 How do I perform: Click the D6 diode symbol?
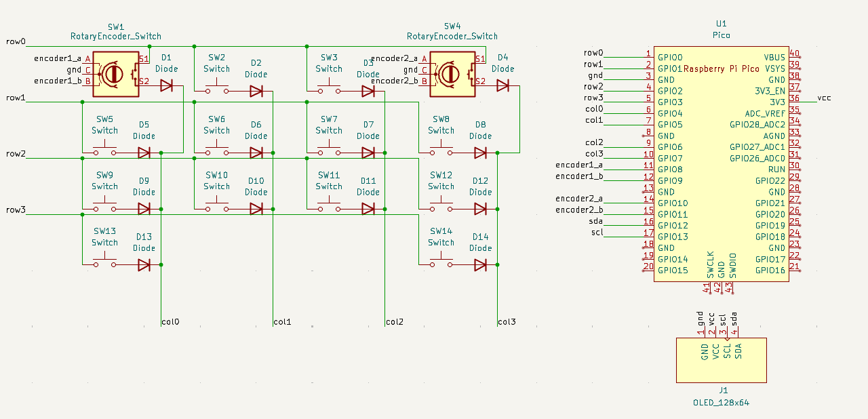coord(256,153)
